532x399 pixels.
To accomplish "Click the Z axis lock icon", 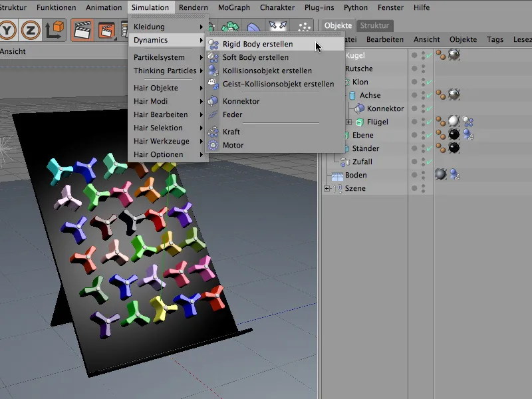I will pos(31,30).
